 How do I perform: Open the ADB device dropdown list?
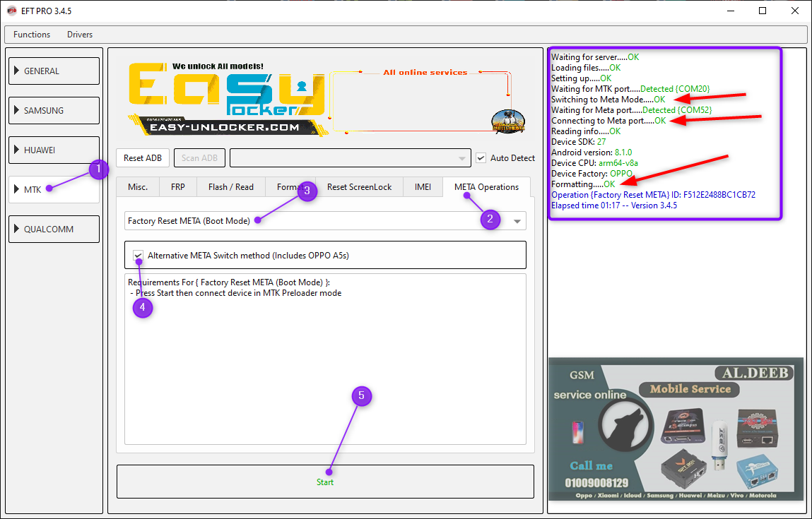coord(351,158)
